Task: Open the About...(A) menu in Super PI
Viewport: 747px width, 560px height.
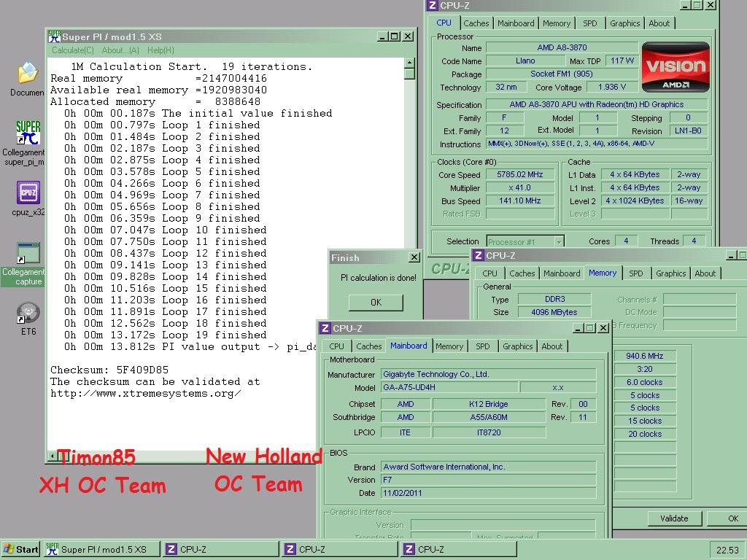Action: [x=120, y=50]
